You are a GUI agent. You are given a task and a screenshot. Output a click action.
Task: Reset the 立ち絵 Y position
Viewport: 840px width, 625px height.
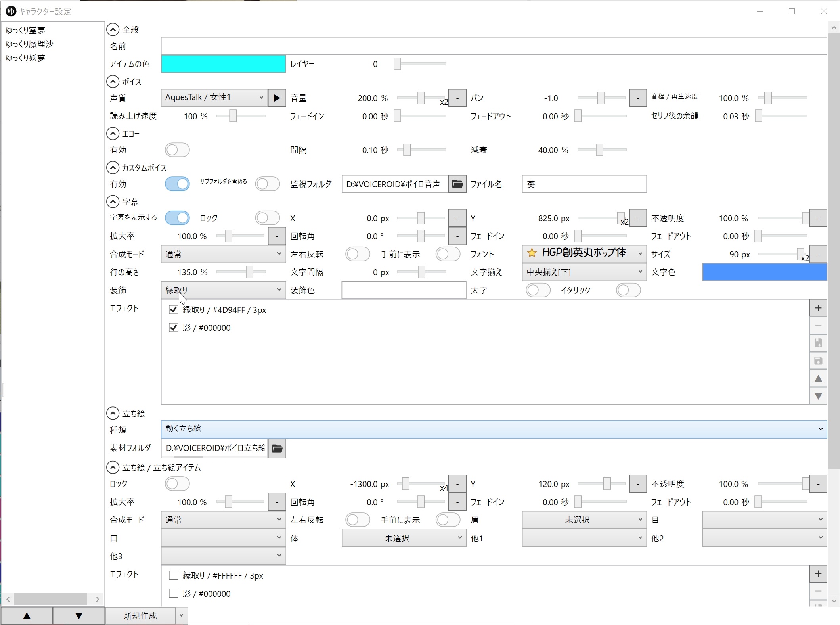(x=638, y=484)
